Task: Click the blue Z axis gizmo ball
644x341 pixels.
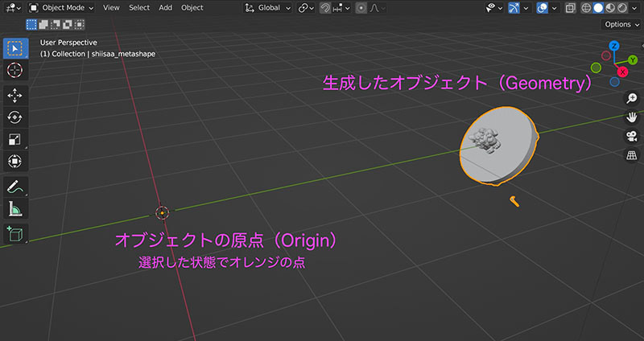Action: pyautogui.click(x=614, y=46)
